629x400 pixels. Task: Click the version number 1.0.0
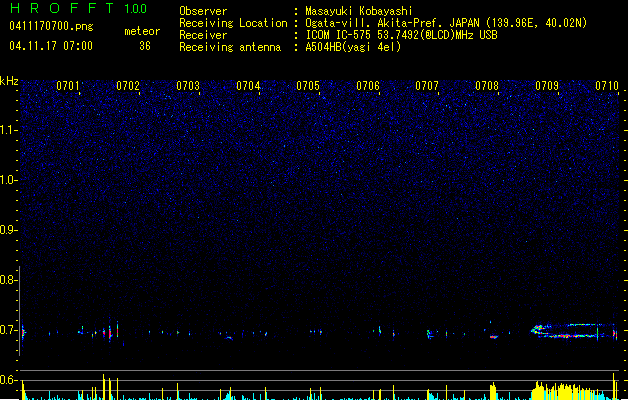[135, 8]
